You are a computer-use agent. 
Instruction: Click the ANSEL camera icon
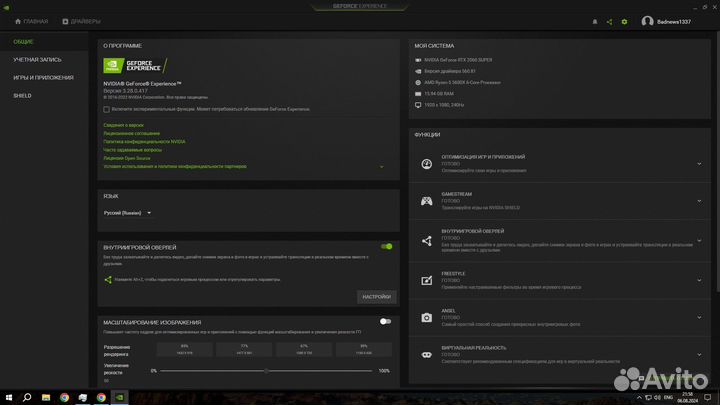[x=427, y=317]
